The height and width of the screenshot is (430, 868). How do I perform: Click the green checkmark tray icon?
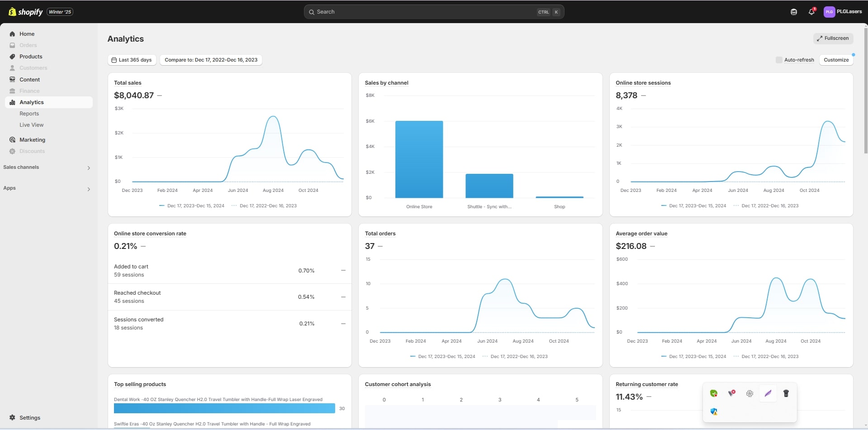tap(714, 393)
